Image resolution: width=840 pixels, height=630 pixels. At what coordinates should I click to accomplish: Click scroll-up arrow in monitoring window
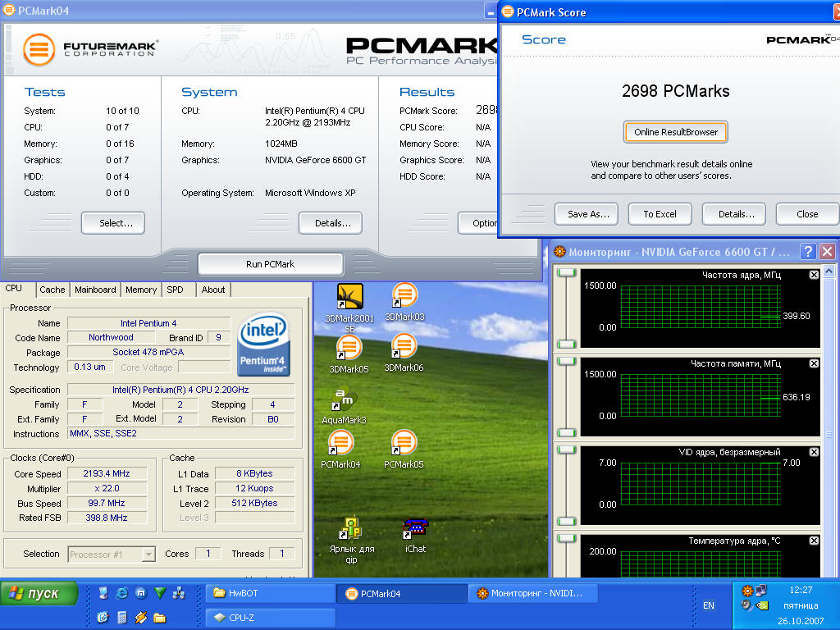point(829,272)
